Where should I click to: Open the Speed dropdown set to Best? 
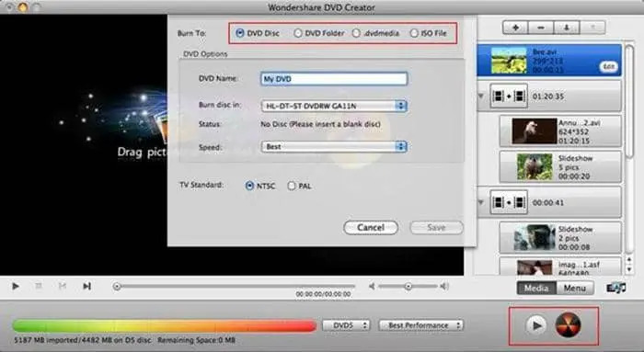coord(334,146)
